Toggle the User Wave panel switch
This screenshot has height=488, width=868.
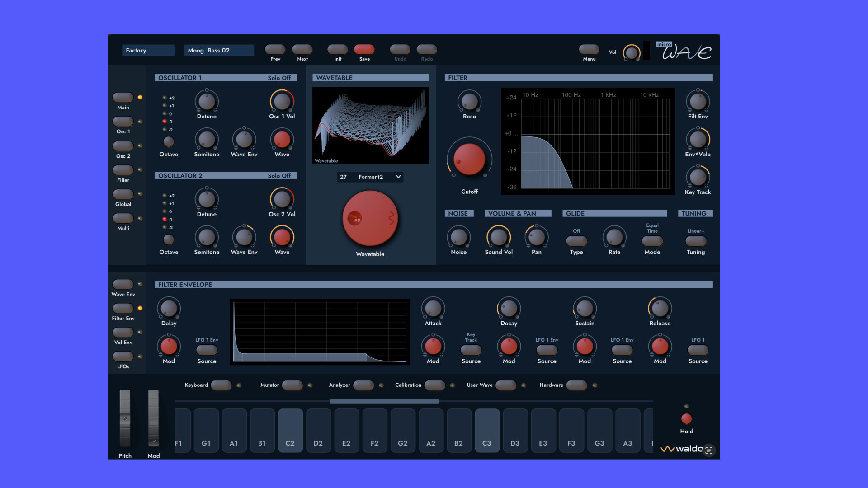pos(506,385)
